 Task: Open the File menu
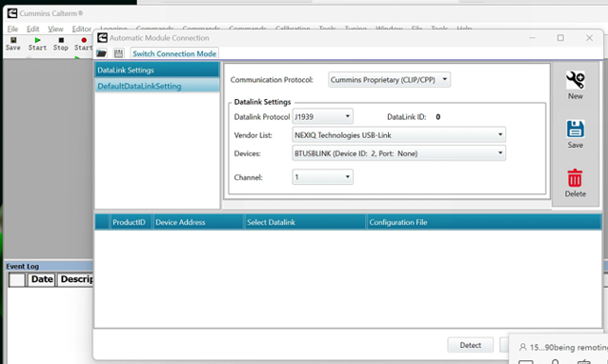(x=12, y=30)
